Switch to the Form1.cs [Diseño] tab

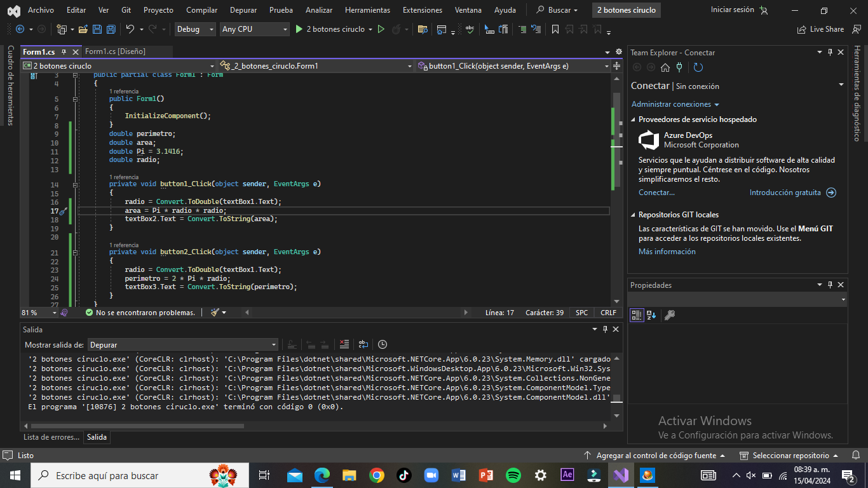[115, 51]
